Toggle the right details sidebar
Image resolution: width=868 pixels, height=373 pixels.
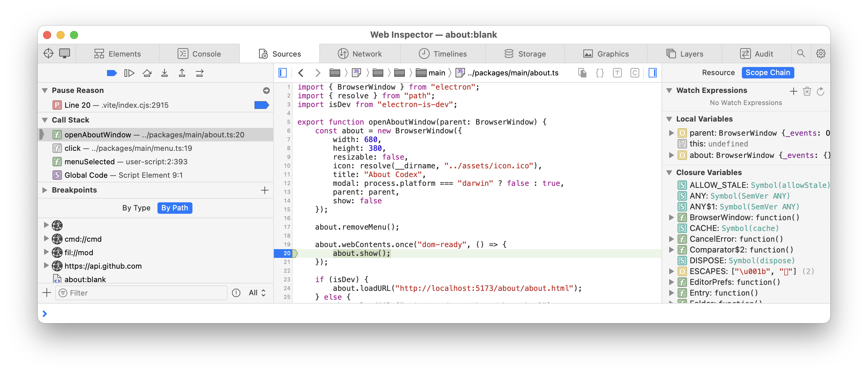(652, 73)
